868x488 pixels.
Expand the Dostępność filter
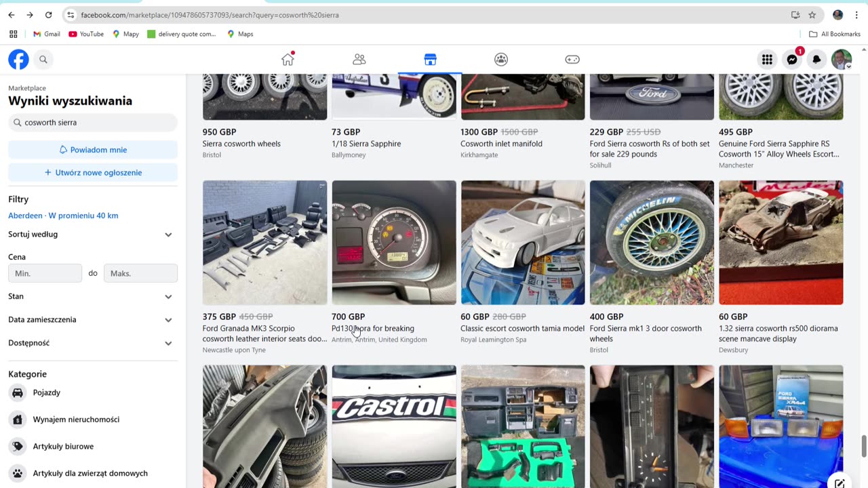click(92, 343)
